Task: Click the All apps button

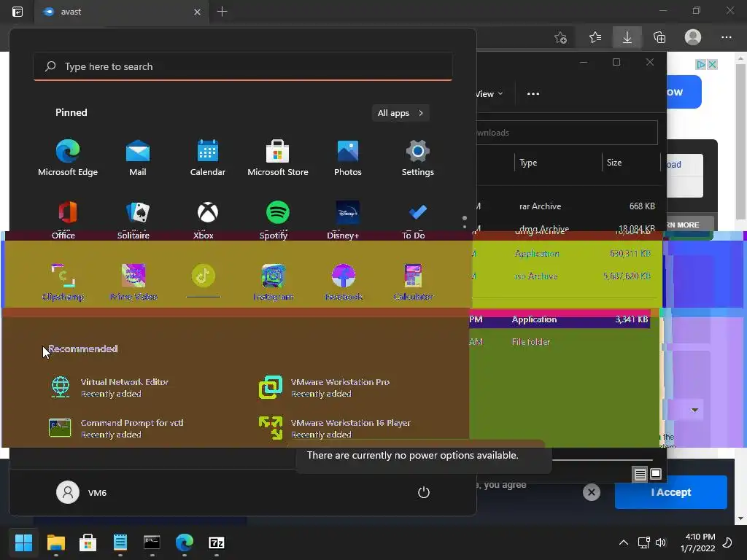Action: (x=400, y=113)
